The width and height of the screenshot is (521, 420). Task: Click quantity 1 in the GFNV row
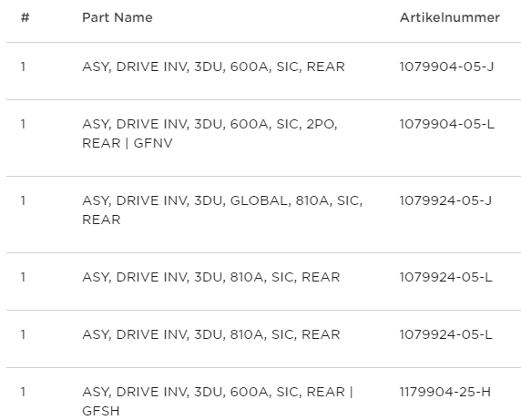pyautogui.click(x=23, y=124)
